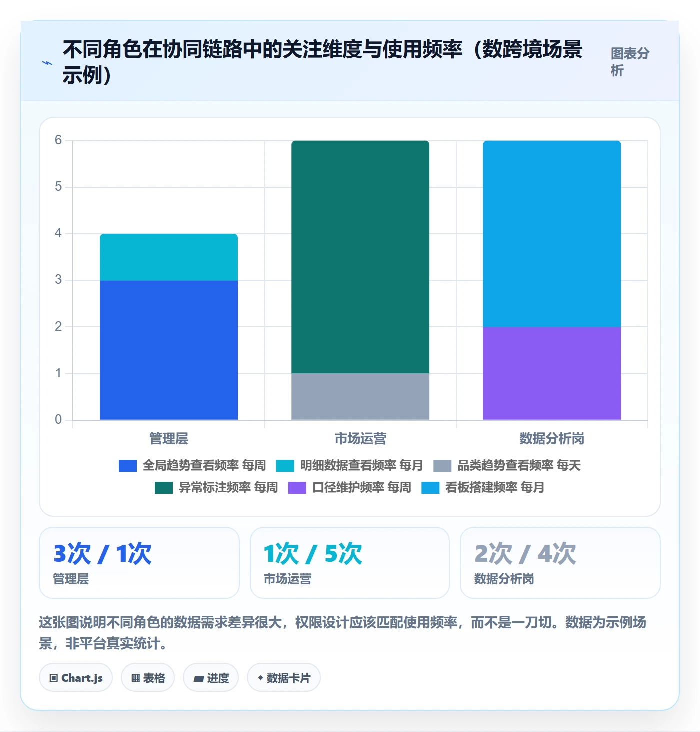This screenshot has height=732, width=700.
Task: Click the 管理层 x-axis label under the chart
Action: tap(169, 439)
